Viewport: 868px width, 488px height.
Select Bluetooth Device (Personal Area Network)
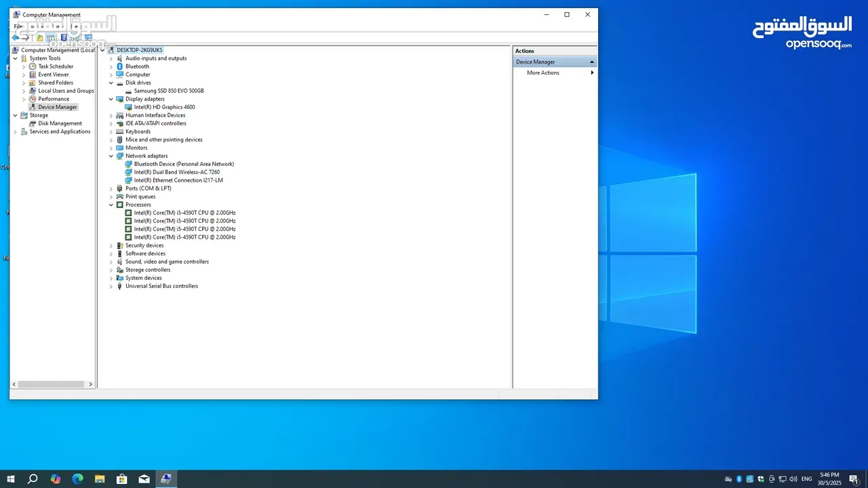[184, 164]
